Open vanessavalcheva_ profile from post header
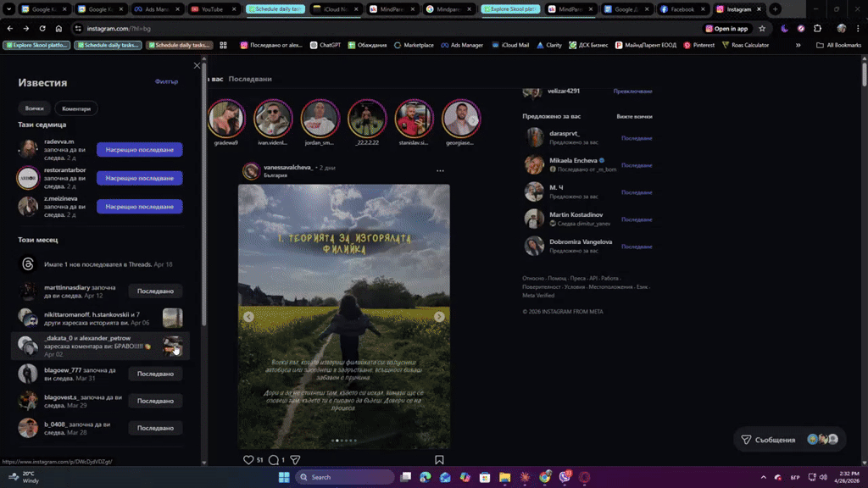Viewport: 868px width, 488px height. pos(288,167)
